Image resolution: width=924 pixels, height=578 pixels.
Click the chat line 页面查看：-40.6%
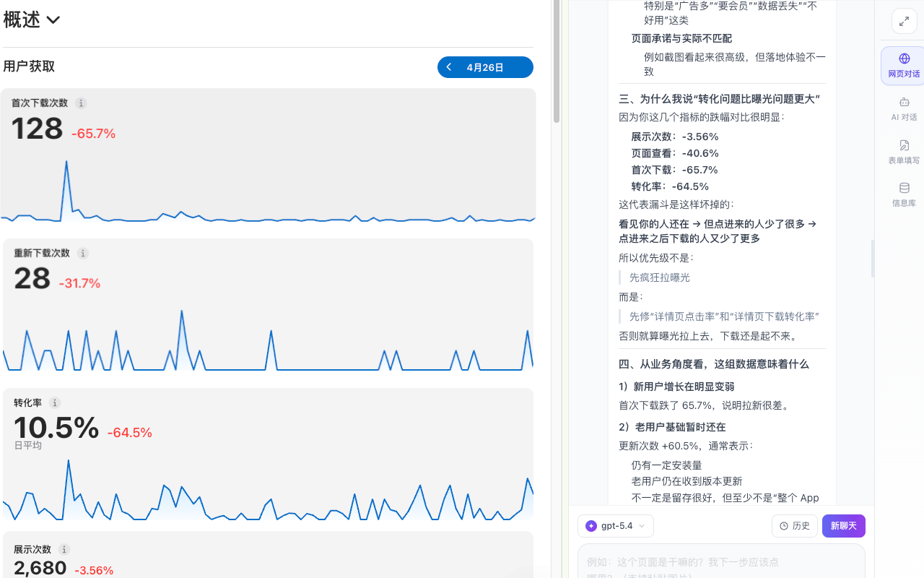click(x=675, y=153)
